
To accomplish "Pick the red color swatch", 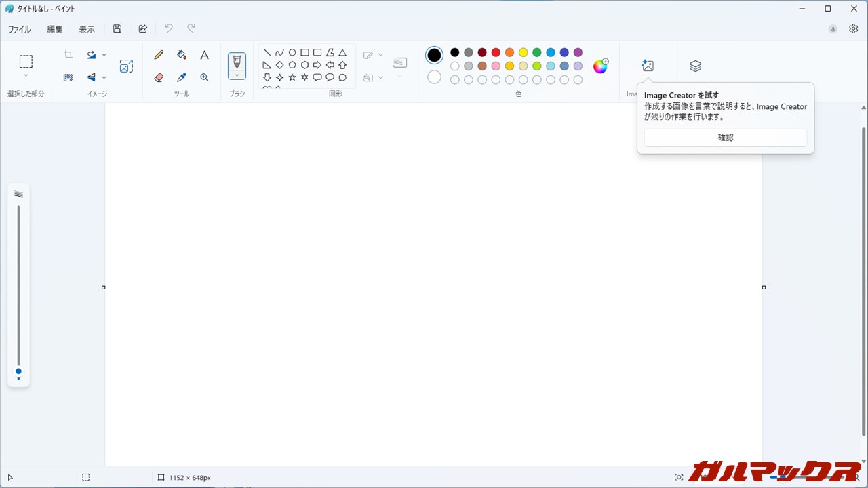I will pos(496,52).
